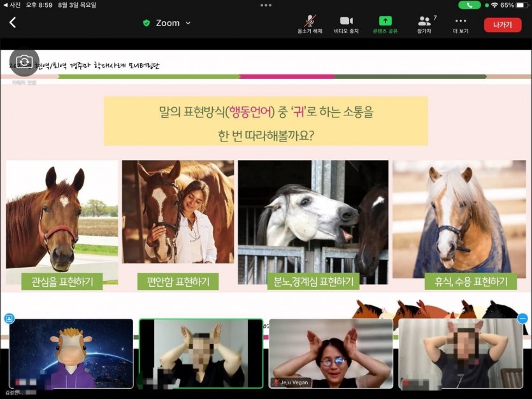Open the More menu (더 보기)
Image resolution: width=532 pixels, height=399 pixels.
point(461,24)
